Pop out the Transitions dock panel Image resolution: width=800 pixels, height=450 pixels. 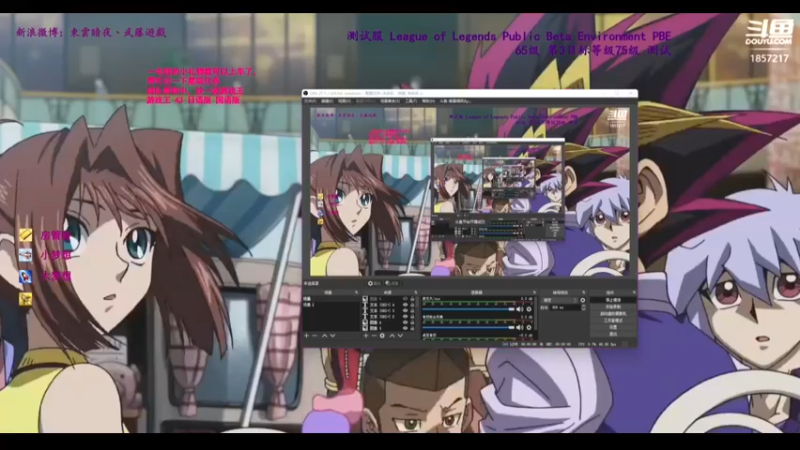[584, 292]
